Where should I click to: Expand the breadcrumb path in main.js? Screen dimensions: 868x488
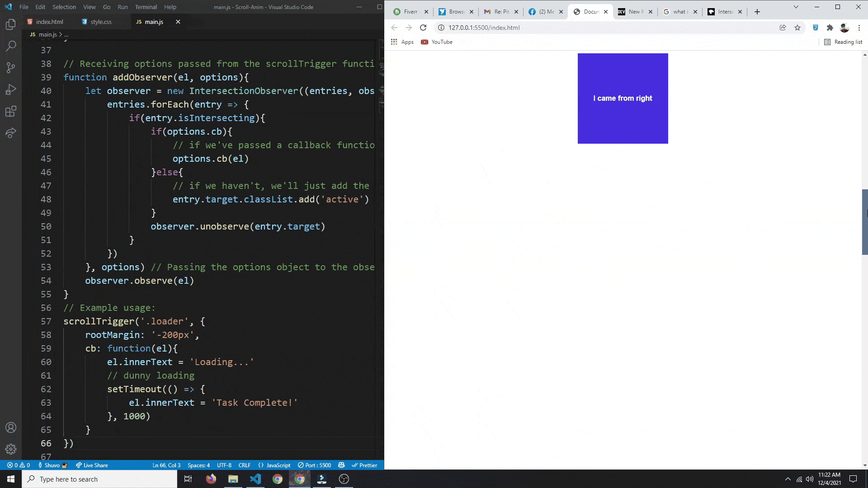pyautogui.click(x=66, y=34)
